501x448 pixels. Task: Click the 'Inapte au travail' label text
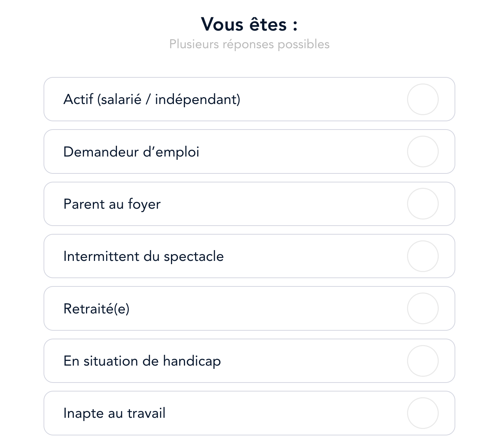(x=114, y=413)
